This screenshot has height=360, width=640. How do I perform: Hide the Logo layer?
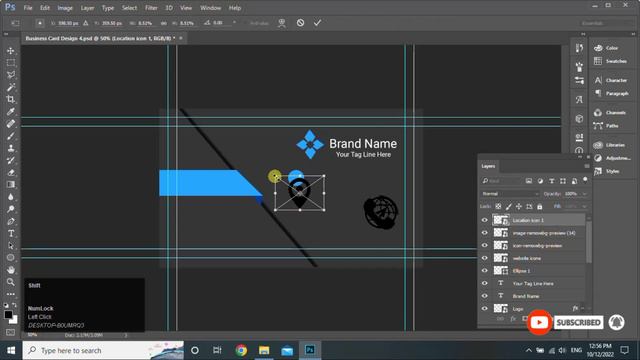point(484,309)
